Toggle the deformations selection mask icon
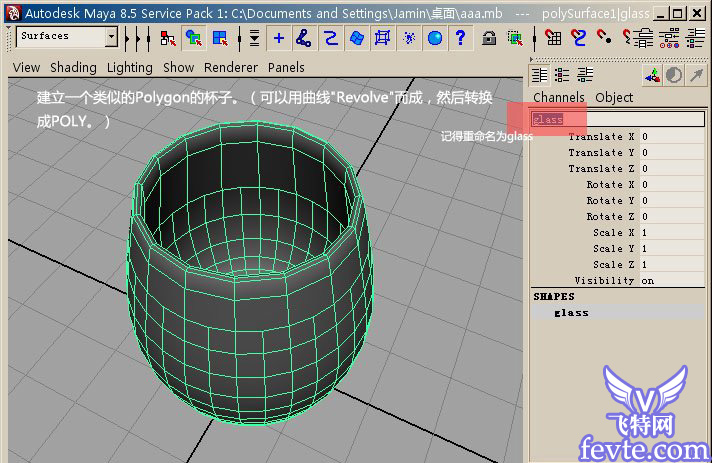 click(382, 38)
